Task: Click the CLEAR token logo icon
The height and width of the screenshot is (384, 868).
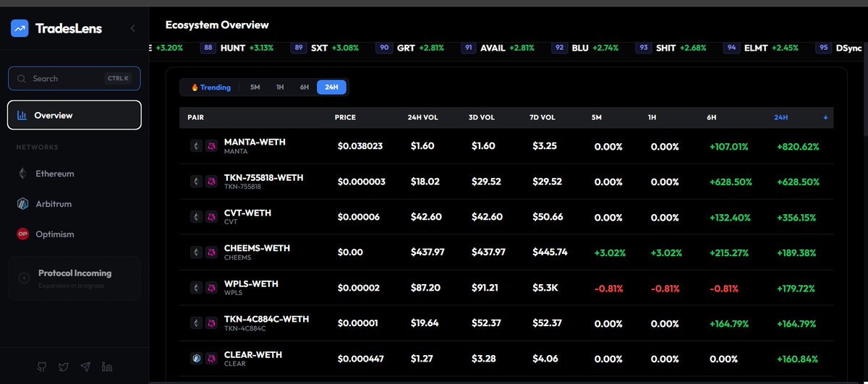Action: (195, 359)
